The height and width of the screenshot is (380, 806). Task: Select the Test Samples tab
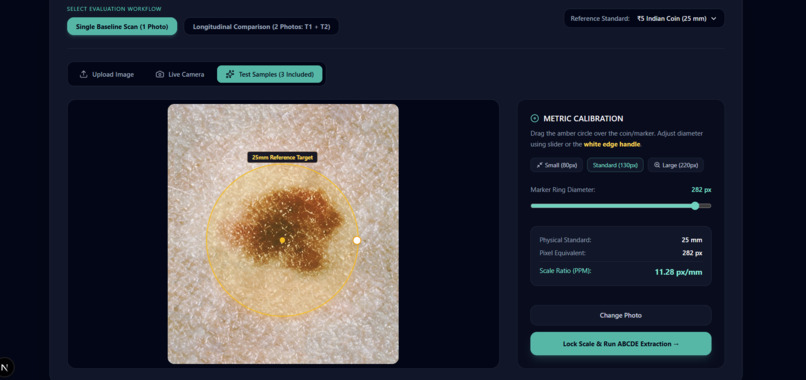coord(269,74)
